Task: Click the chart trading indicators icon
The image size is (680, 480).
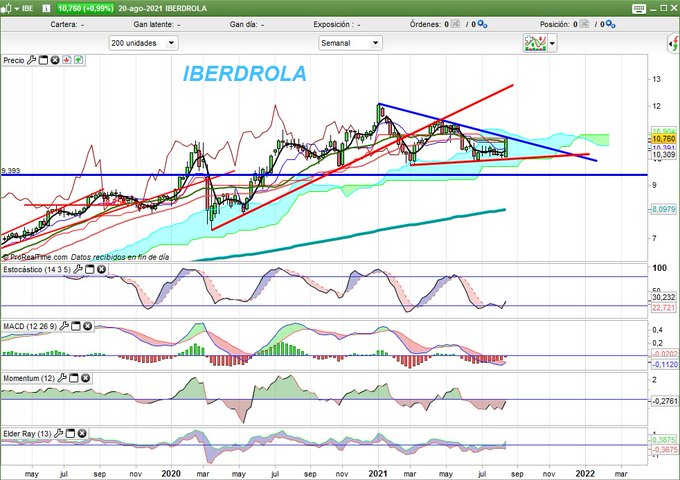Action: [535, 43]
